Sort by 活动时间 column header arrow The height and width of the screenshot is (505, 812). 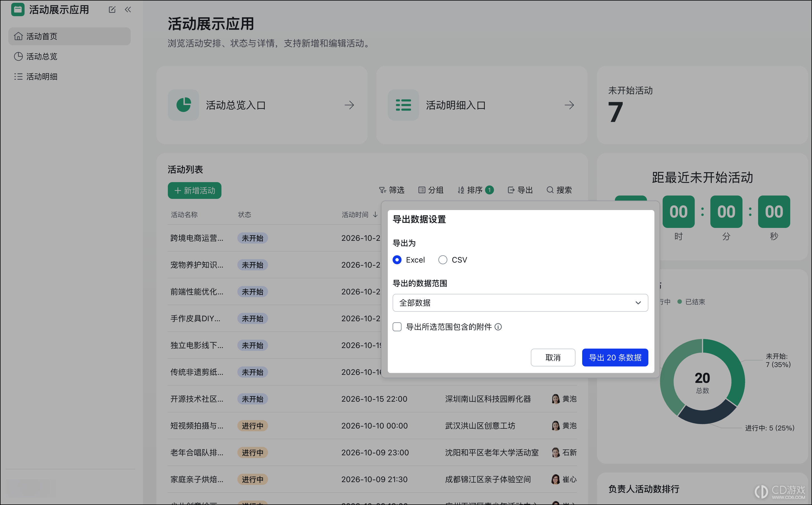[x=375, y=215]
